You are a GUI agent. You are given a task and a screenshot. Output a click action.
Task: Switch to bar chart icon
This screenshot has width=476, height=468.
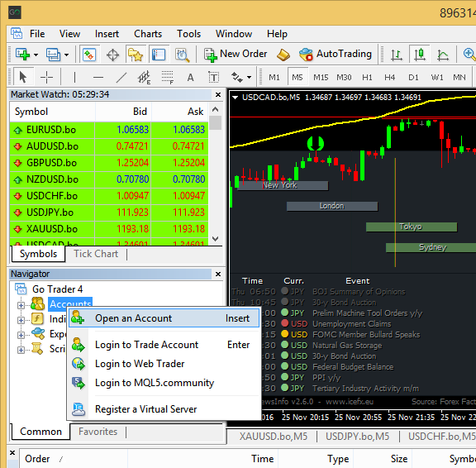[396, 55]
